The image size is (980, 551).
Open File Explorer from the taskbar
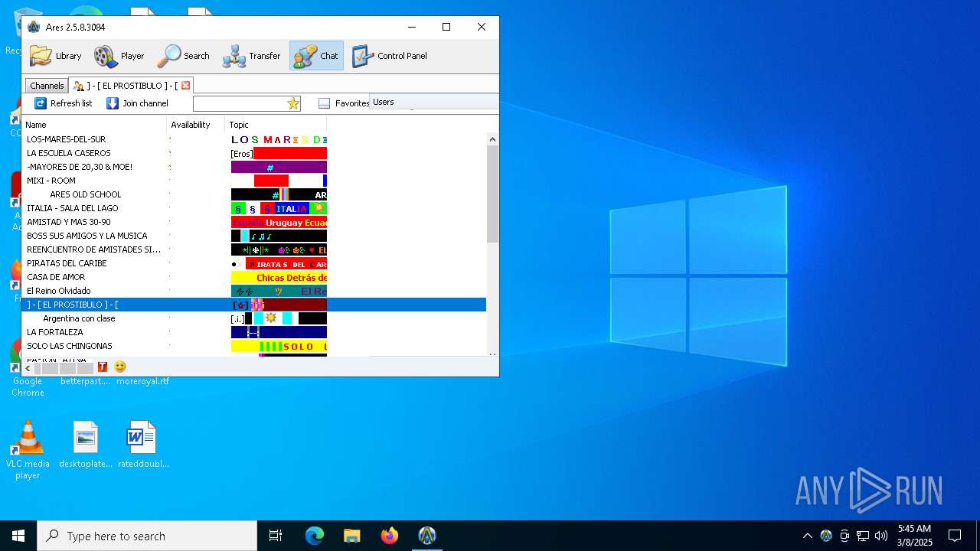(352, 536)
